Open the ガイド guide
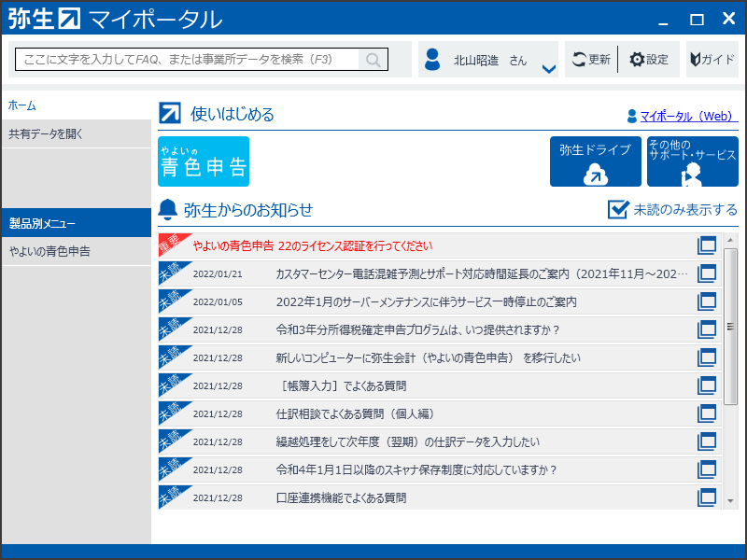The width and height of the screenshot is (747, 560). coord(712,60)
